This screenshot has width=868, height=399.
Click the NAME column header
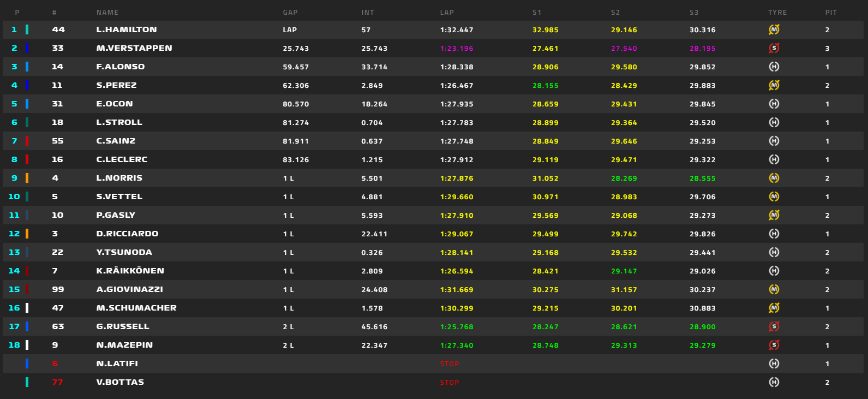pyautogui.click(x=107, y=13)
